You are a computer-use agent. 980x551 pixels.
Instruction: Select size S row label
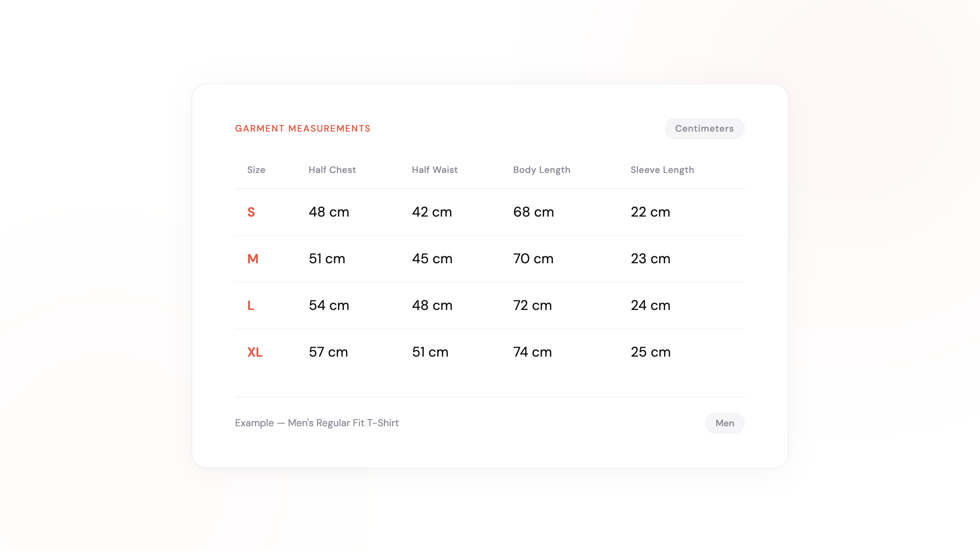(x=251, y=212)
